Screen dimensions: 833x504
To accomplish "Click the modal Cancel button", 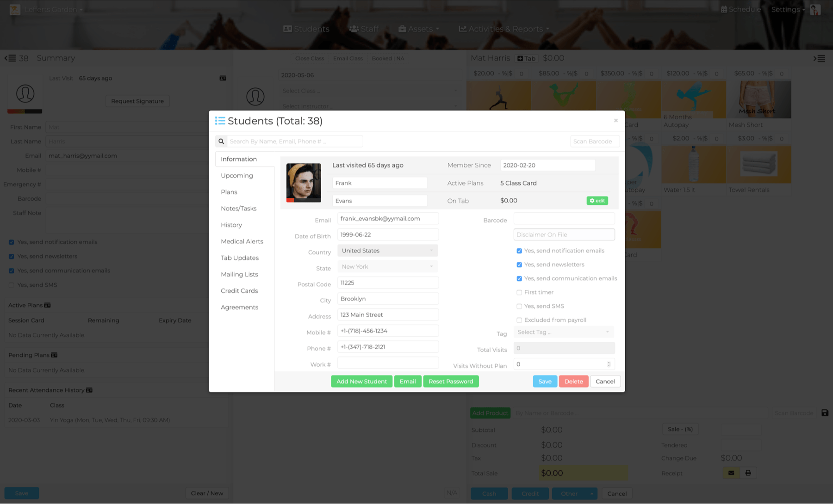I will (x=605, y=381).
